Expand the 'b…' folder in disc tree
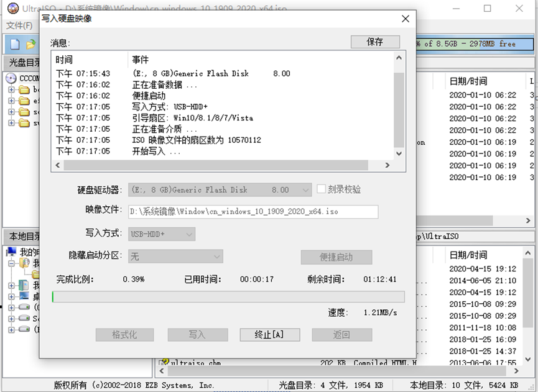The height and width of the screenshot is (392, 538). pos(11,90)
